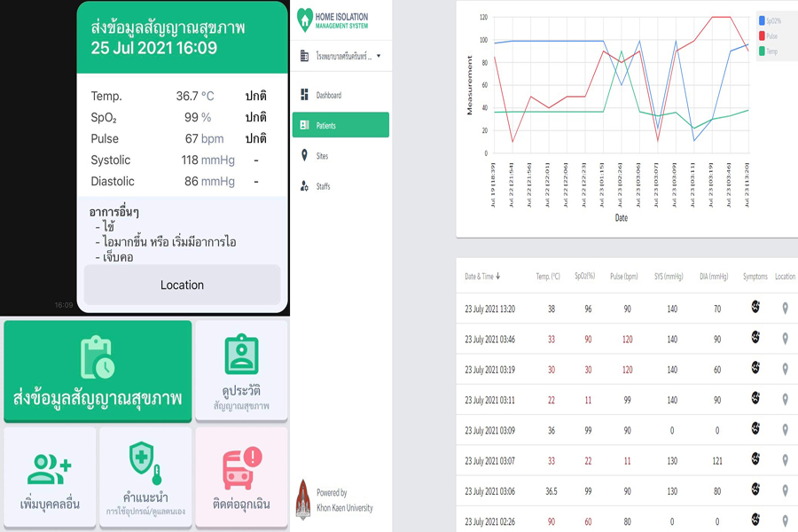This screenshot has height=532, width=798.
Task: Click the Staffs people icon in sidebar
Action: 305,187
